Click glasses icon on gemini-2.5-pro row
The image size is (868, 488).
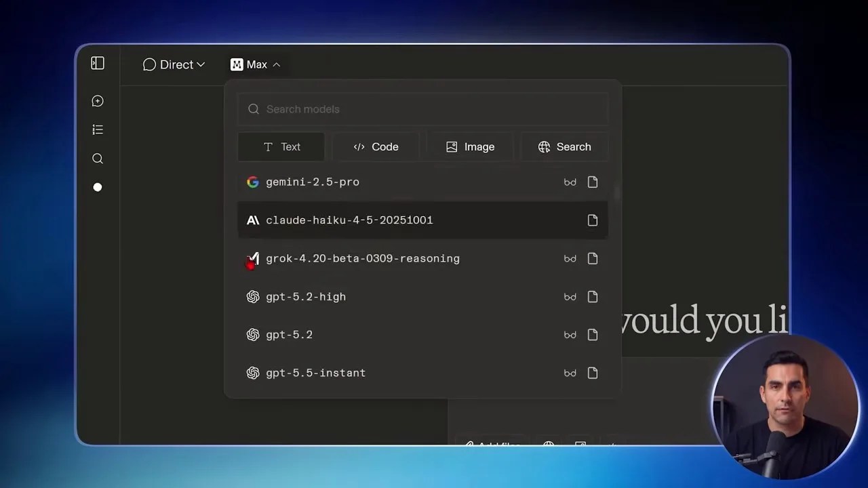coord(570,182)
